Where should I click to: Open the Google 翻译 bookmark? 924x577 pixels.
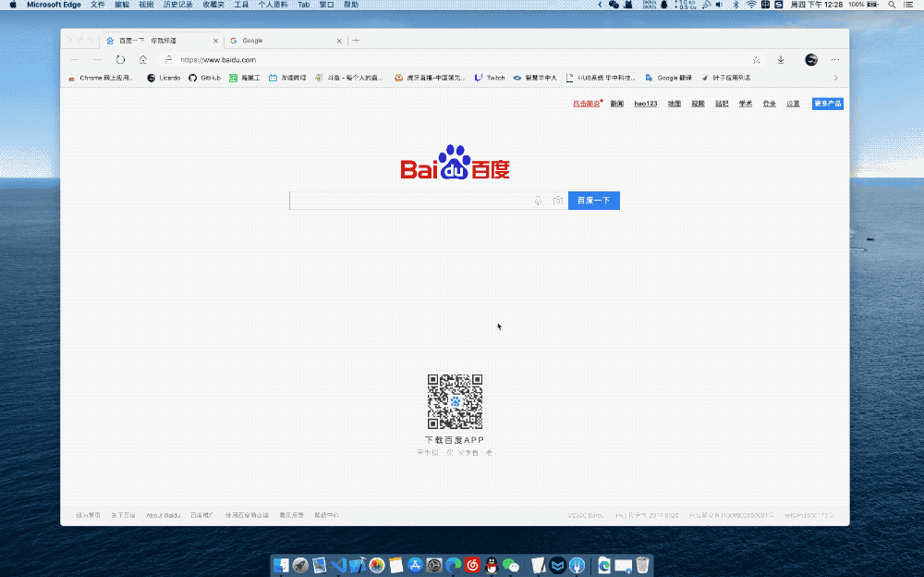(668, 78)
